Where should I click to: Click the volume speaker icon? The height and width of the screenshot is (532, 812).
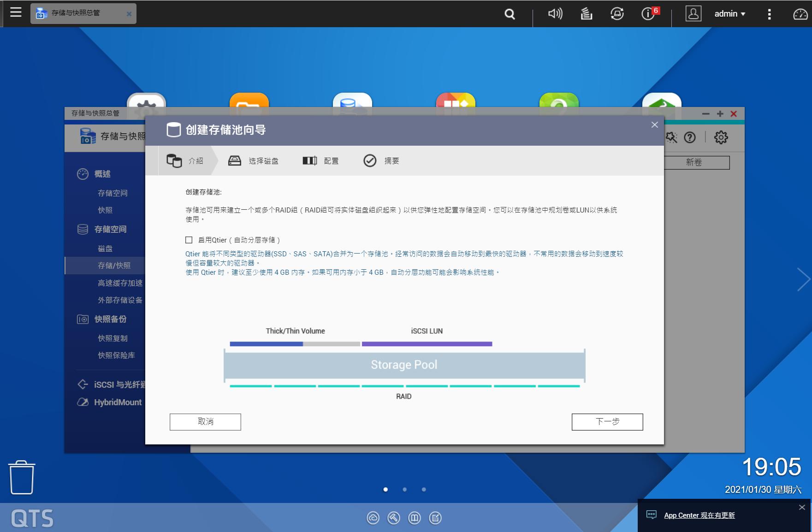point(555,14)
